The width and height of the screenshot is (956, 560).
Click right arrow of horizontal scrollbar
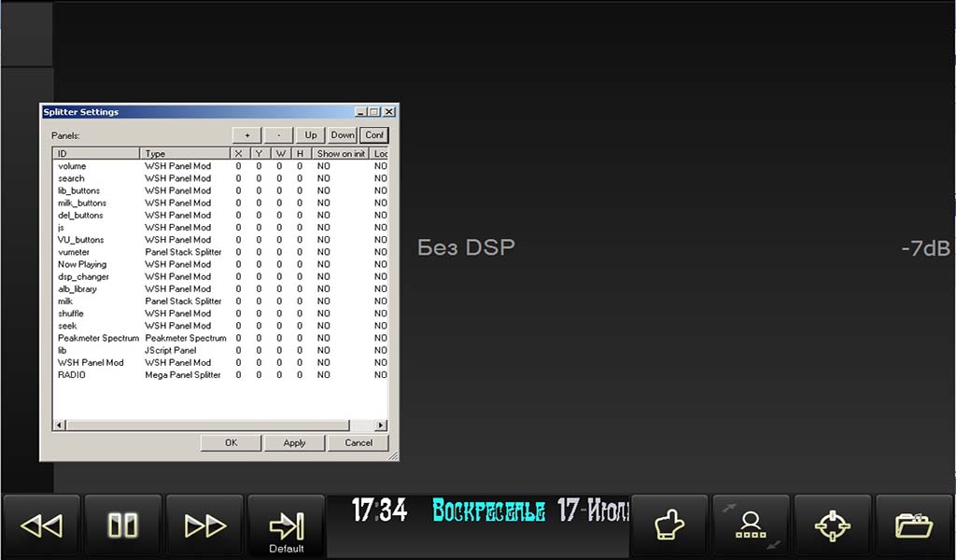point(382,426)
